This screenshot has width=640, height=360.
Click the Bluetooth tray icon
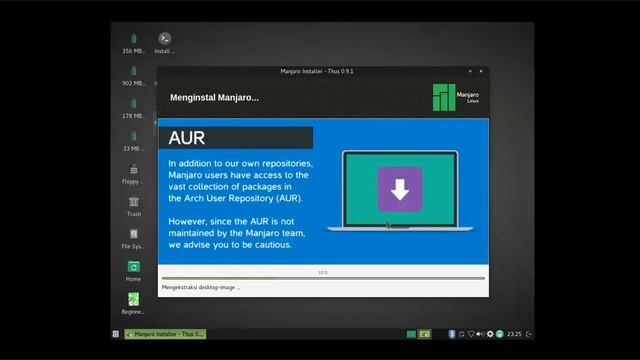click(x=451, y=334)
